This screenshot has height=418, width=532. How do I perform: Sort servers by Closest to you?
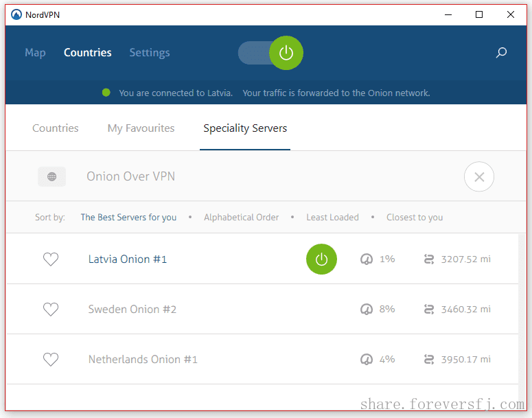tap(415, 218)
